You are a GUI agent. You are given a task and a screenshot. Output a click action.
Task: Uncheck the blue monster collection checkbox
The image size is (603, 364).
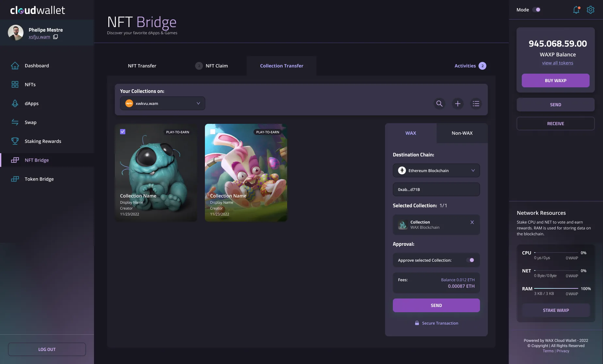pos(123,132)
